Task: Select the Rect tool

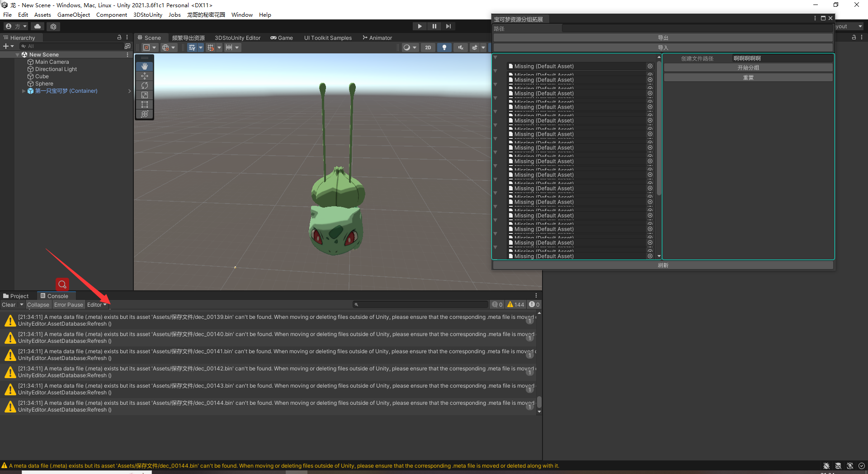Action: pyautogui.click(x=145, y=104)
